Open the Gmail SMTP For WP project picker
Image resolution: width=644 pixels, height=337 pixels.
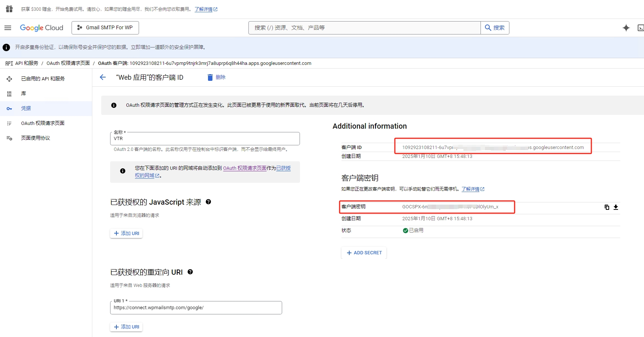click(105, 28)
